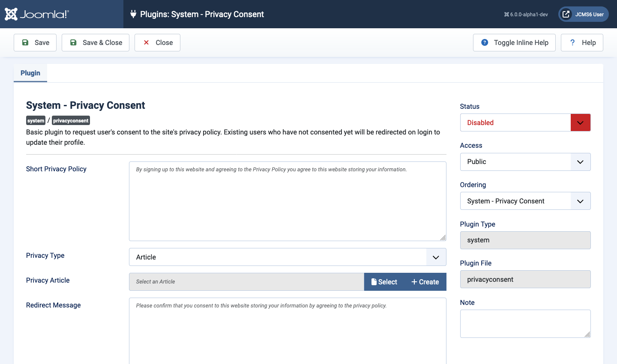Click Select to choose a Privacy Article
This screenshot has width=617, height=364.
coord(384,282)
